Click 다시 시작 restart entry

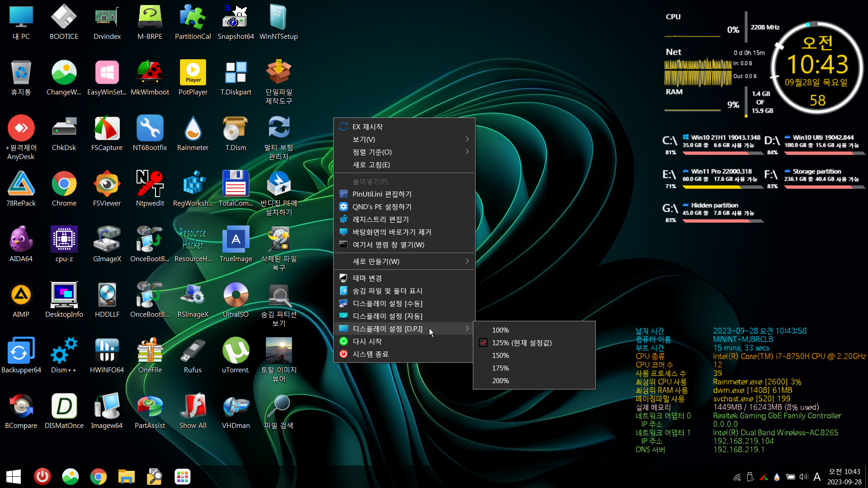(x=404, y=342)
